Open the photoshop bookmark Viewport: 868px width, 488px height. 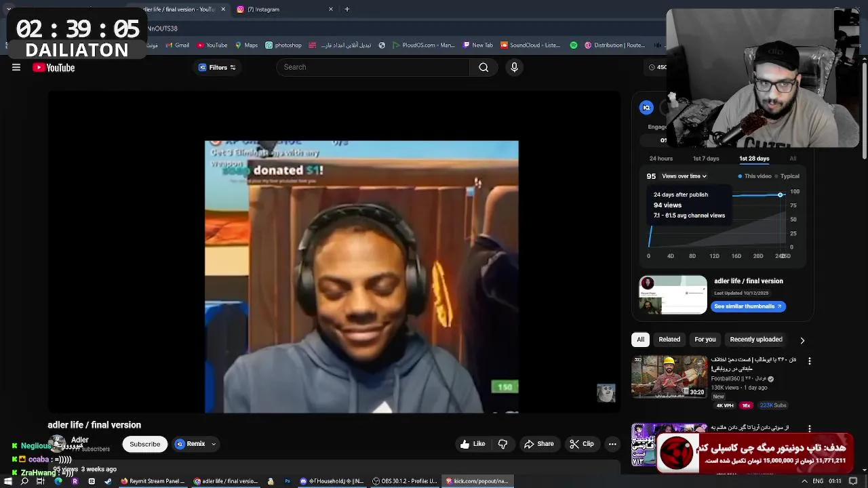(283, 45)
